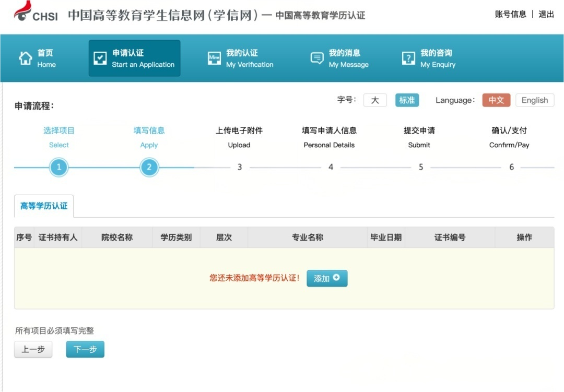
Task: Click the Home house icon
Action: click(26, 58)
